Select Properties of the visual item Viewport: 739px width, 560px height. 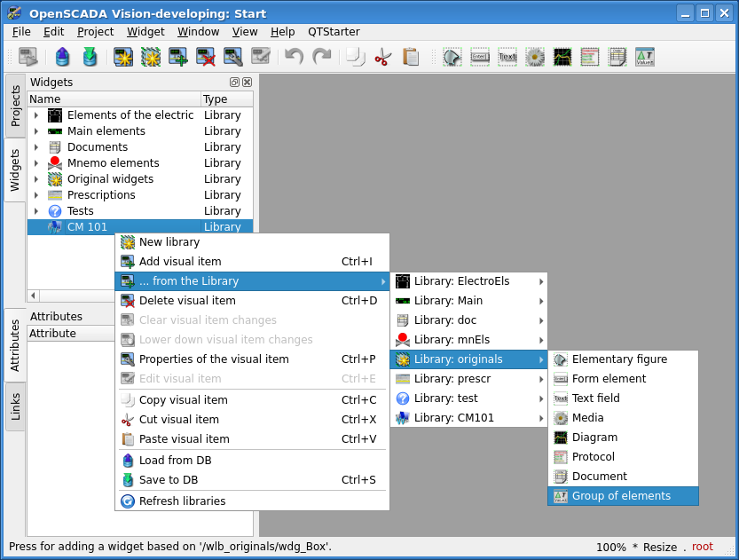pos(213,359)
